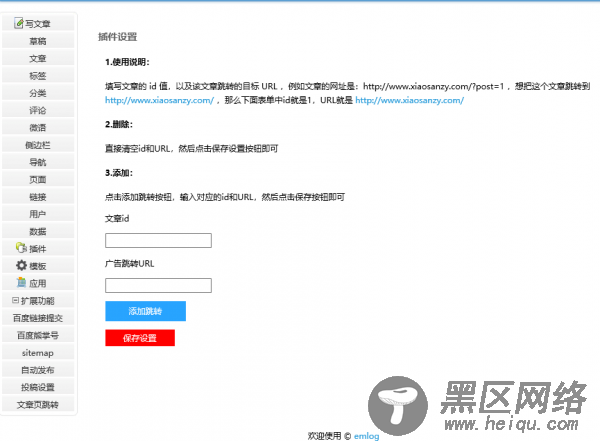Open the 草稿 drafts menu item

38,41
